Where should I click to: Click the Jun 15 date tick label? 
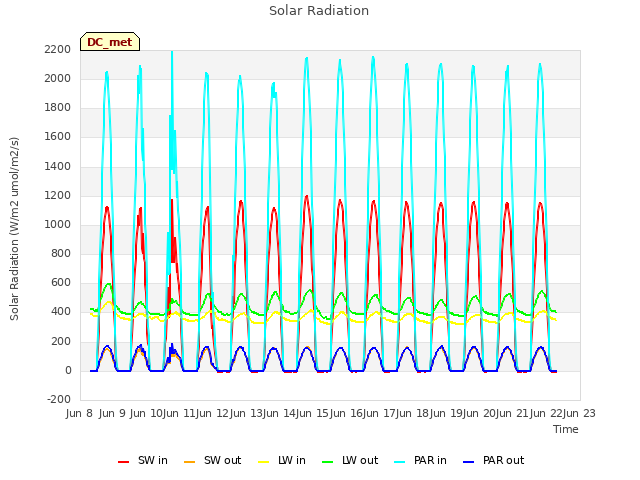[x=311, y=413]
